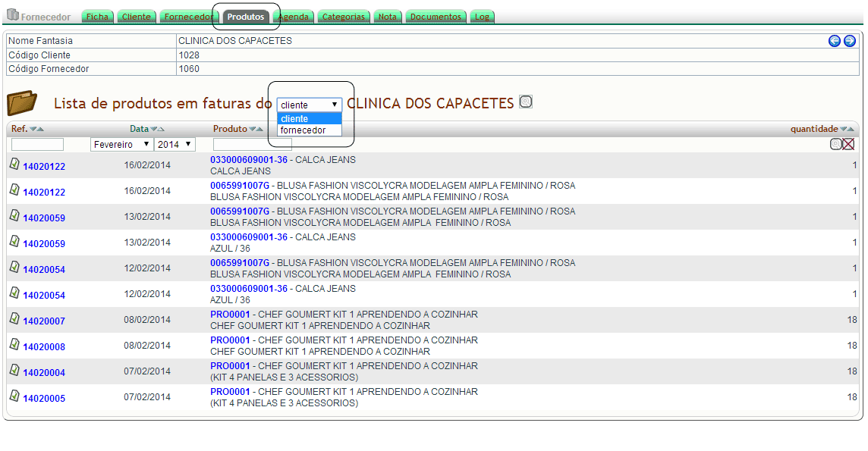Image resolution: width=868 pixels, height=451 pixels.
Task: Click the quantidade column header label
Action: (813, 129)
